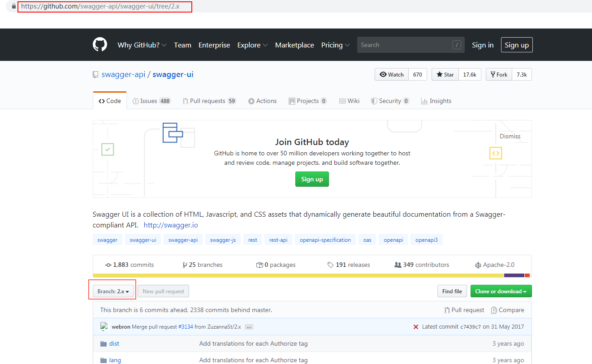The image size is (592, 364).
Task: Open the 17.6k stargazers count
Action: 470,74
